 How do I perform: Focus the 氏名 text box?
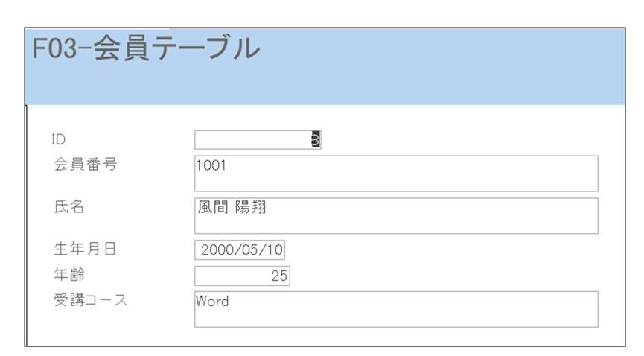(x=396, y=215)
